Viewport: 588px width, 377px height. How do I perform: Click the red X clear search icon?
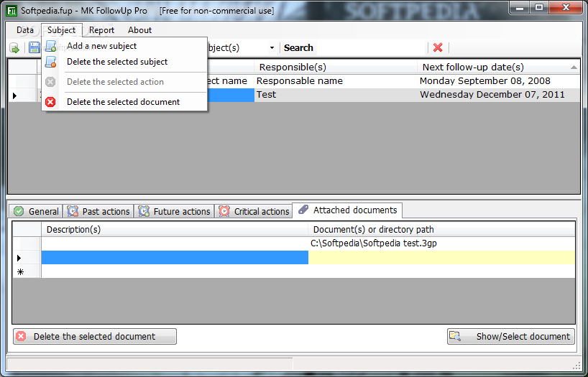[x=438, y=47]
